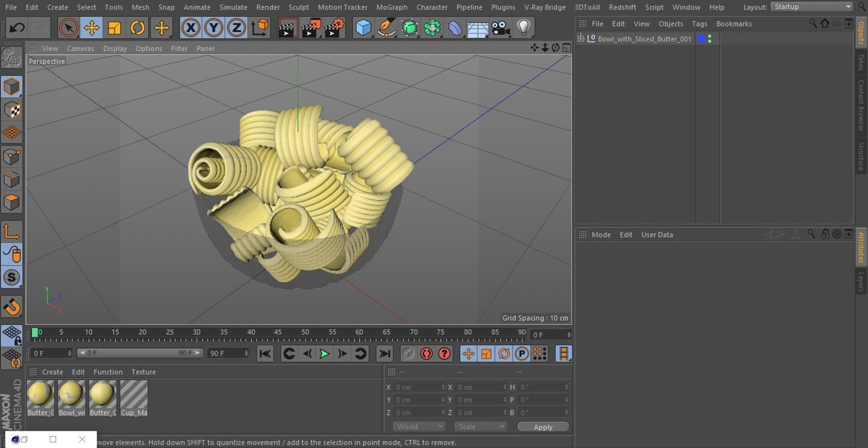
Task: Click the X position input field
Action: coord(419,387)
